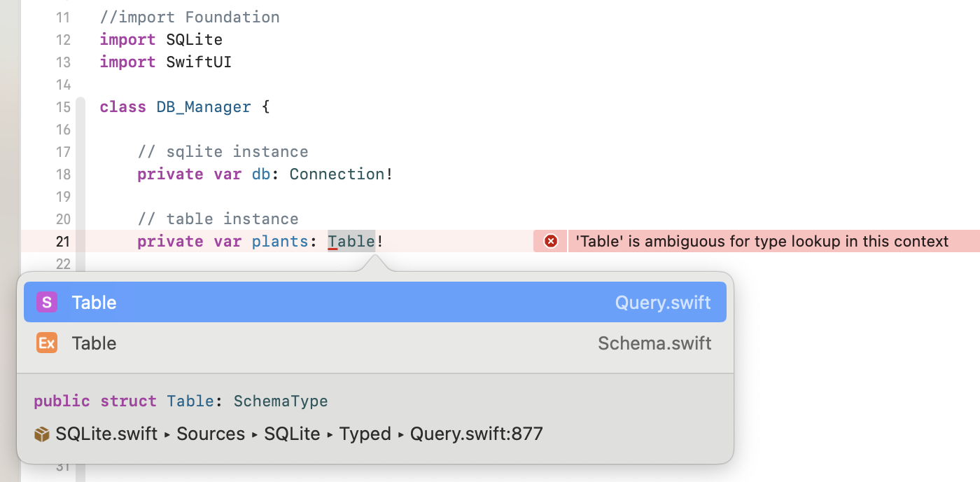Click 'Query.swift:877' in the path breadcrumb
980x482 pixels.
click(x=476, y=434)
